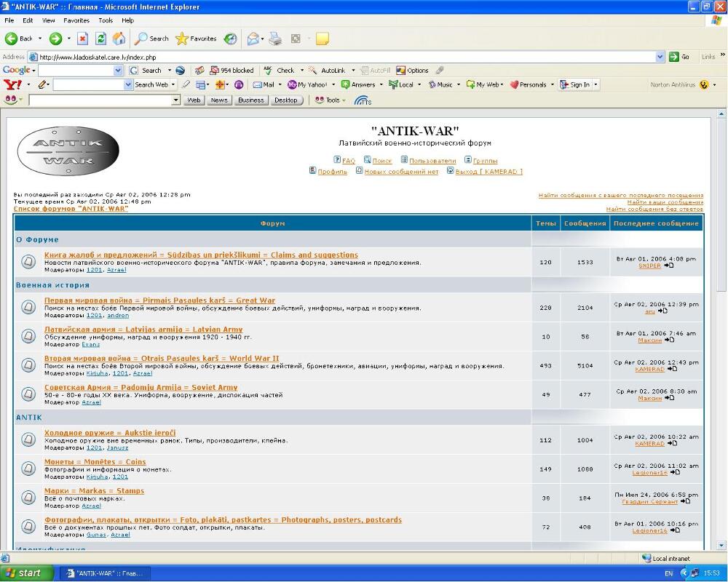Select the News tab button
Viewport: 728px width, 582px height.
(x=219, y=100)
